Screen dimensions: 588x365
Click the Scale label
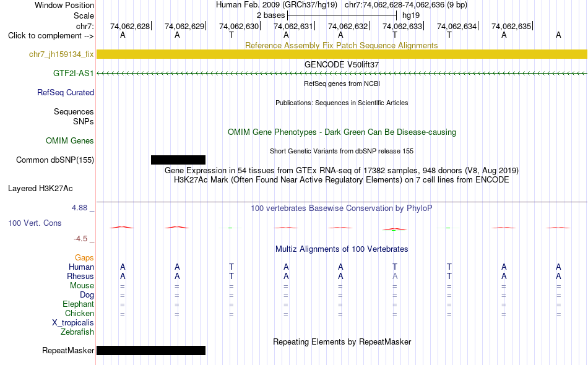coord(84,15)
